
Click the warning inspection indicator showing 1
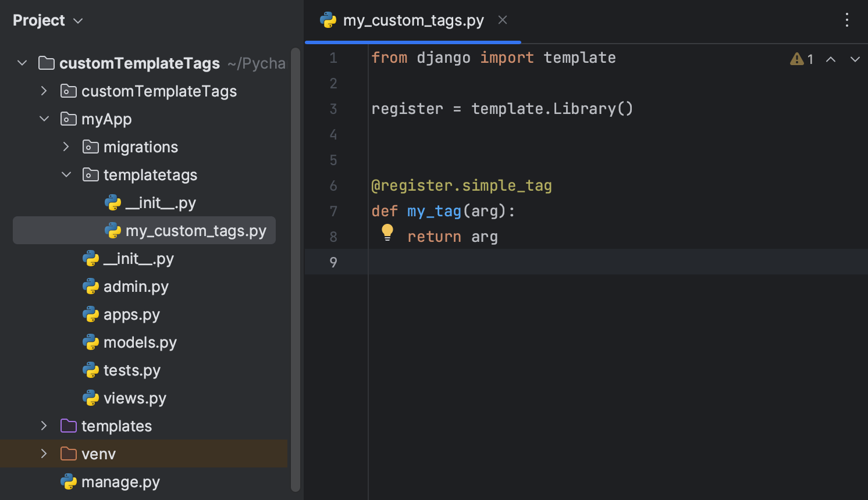(802, 59)
